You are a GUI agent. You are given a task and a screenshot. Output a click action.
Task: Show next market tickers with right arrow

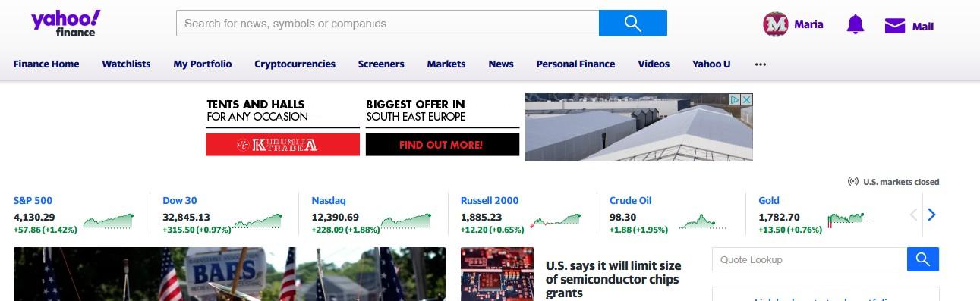tap(932, 215)
